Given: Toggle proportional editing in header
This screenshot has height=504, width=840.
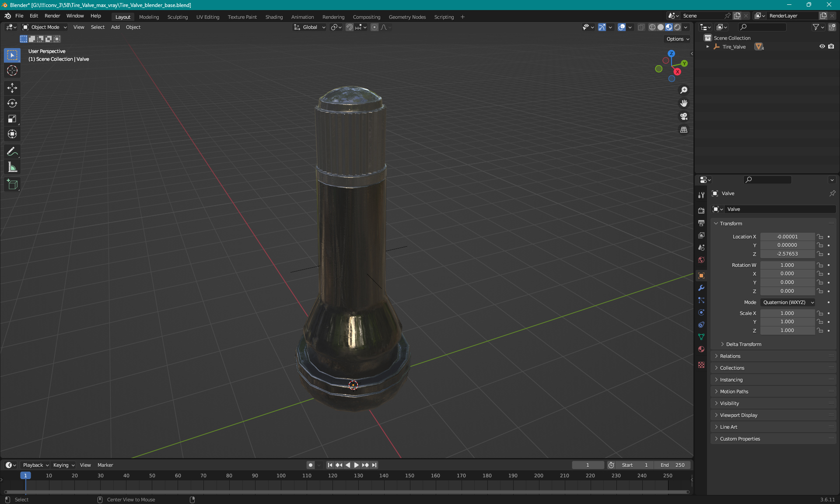Looking at the screenshot, I should click(x=374, y=27).
